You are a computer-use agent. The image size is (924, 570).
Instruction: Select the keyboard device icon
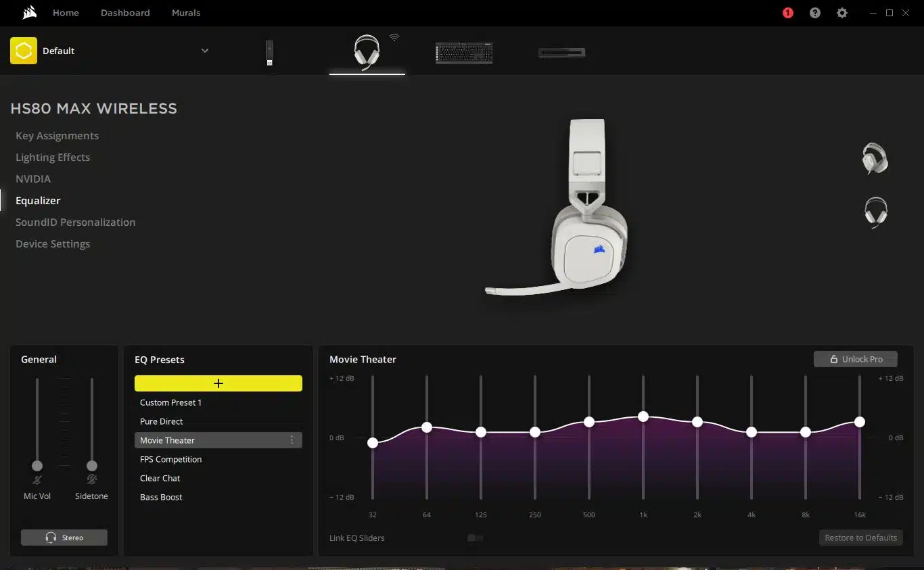point(464,53)
